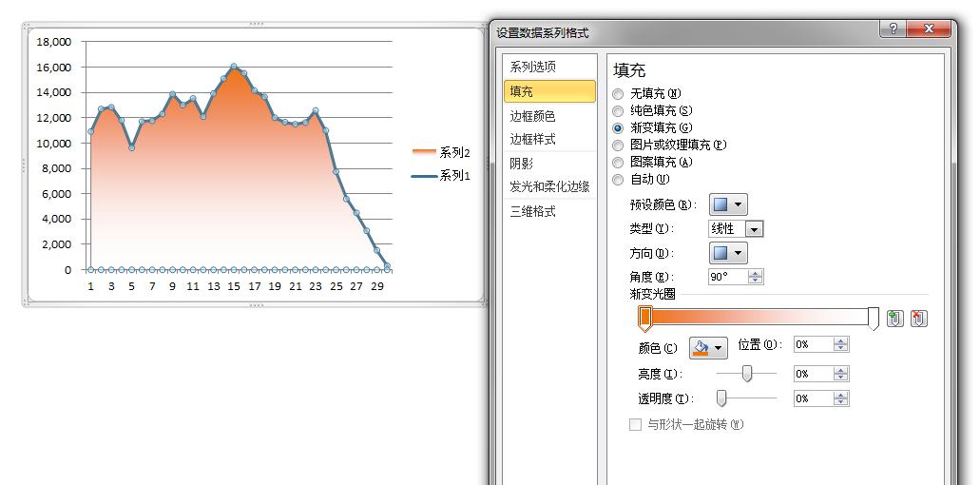Click the remove gradient stop icon
980x485 pixels.
[x=918, y=319]
